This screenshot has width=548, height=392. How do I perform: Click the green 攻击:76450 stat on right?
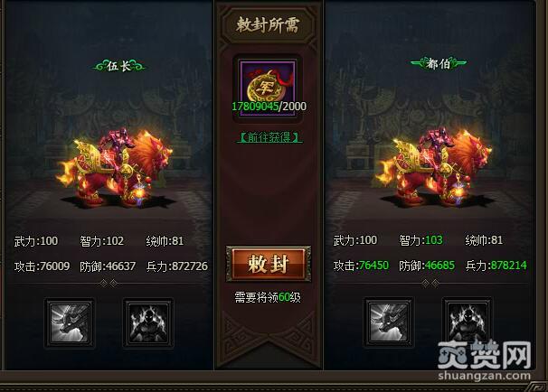(361, 266)
